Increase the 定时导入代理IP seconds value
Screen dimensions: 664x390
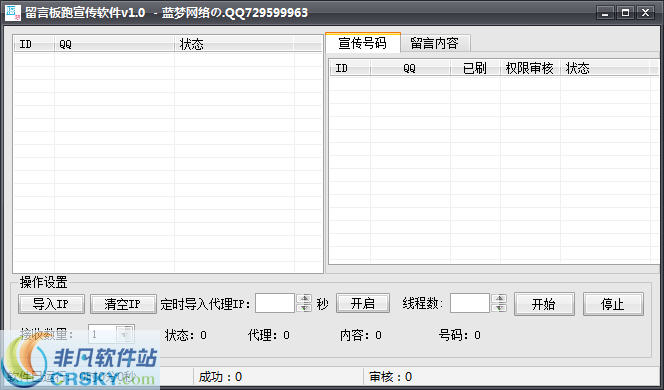point(304,299)
